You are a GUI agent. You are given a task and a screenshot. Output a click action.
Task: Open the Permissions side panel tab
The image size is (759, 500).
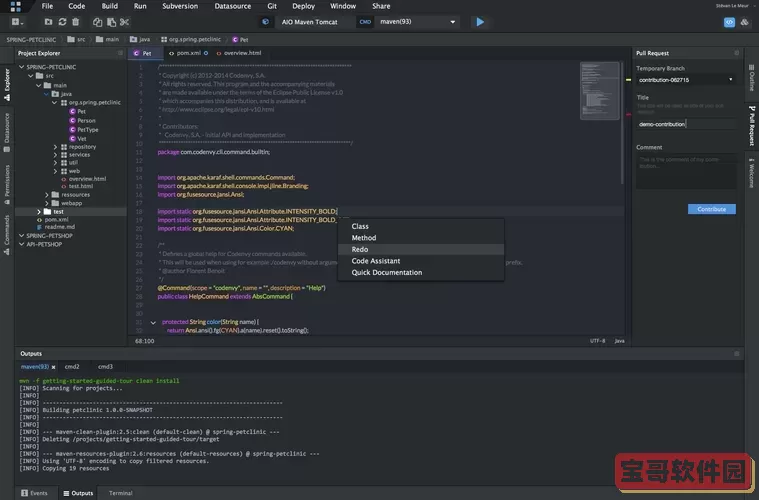point(7,184)
